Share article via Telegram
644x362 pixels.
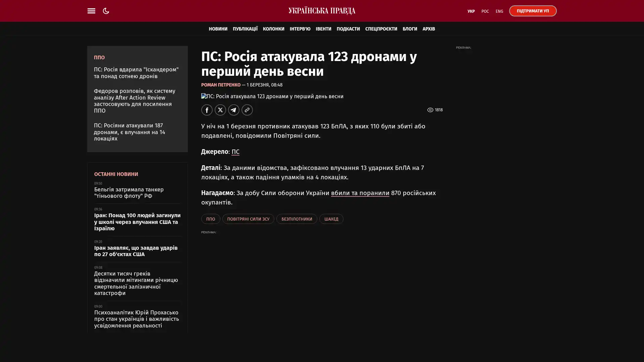[234, 110]
